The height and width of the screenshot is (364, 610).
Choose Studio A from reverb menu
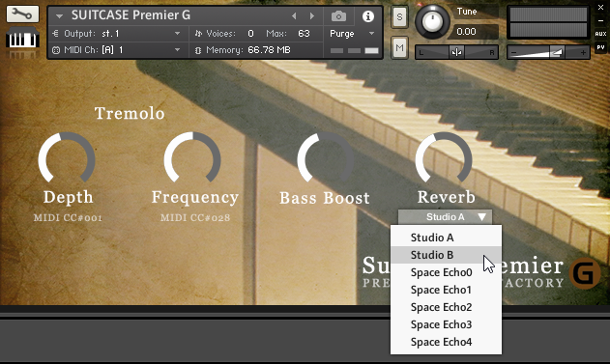click(446, 238)
